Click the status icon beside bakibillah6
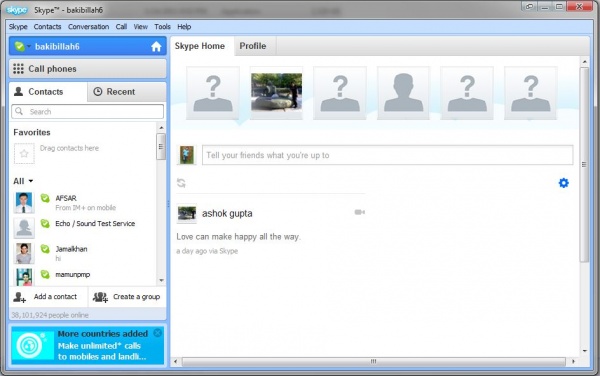The height and width of the screenshot is (376, 600). pyautogui.click(x=19, y=47)
